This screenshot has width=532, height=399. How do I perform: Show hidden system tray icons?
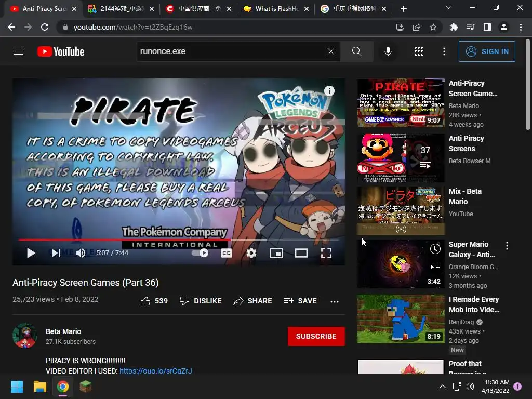(x=443, y=387)
